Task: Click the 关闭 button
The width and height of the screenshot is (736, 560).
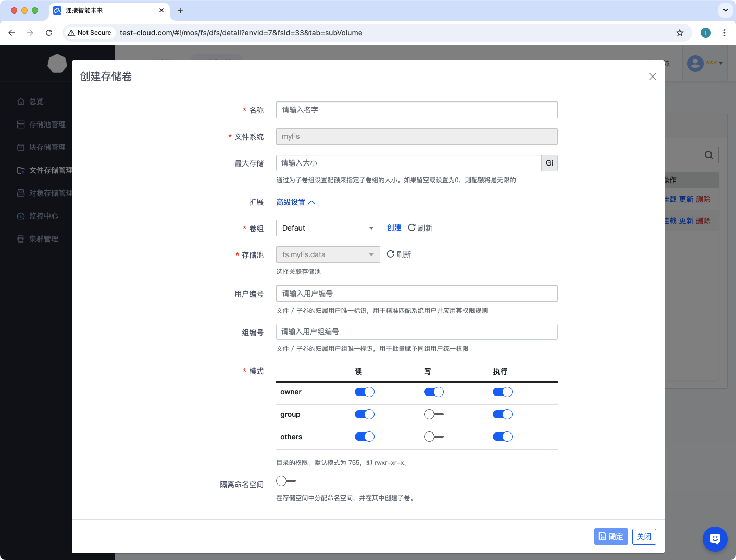Action: [x=644, y=537]
